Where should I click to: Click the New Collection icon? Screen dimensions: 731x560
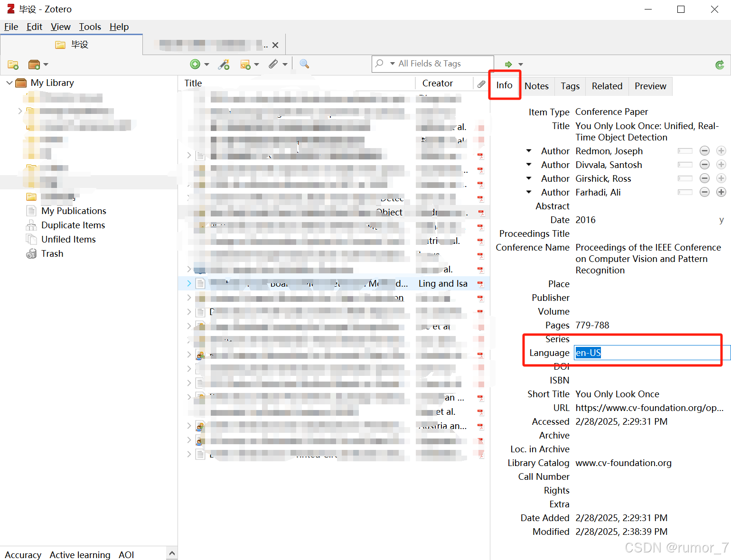(x=13, y=65)
